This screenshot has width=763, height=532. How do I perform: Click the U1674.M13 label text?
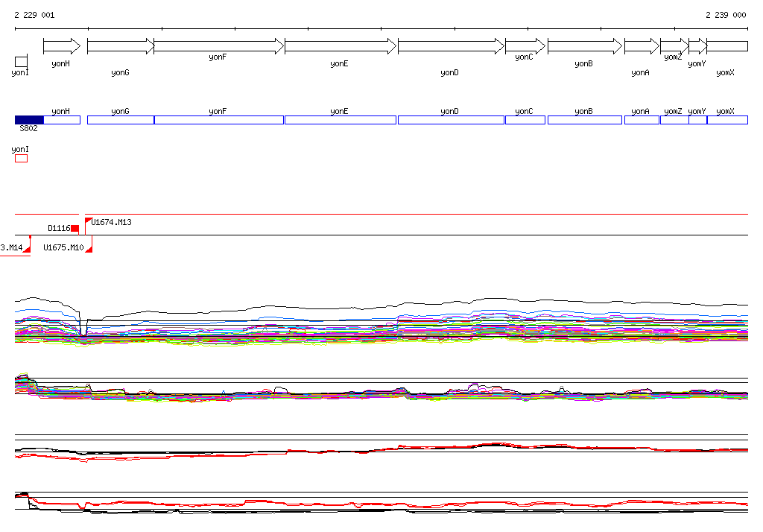pos(112,222)
